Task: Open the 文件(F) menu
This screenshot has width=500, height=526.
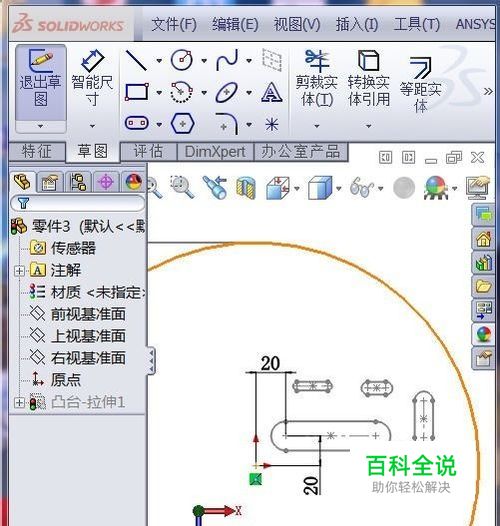Action: (174, 24)
